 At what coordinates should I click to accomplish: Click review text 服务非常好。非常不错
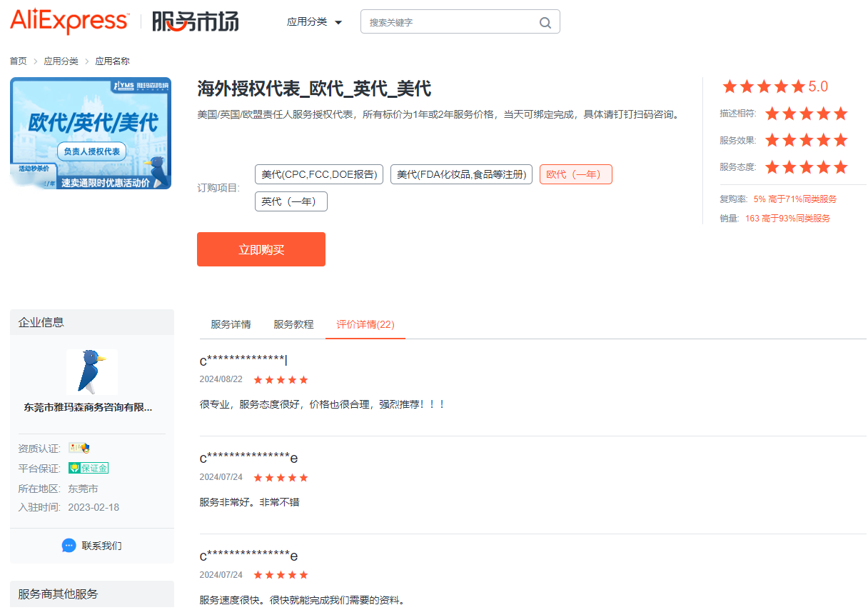250,502
